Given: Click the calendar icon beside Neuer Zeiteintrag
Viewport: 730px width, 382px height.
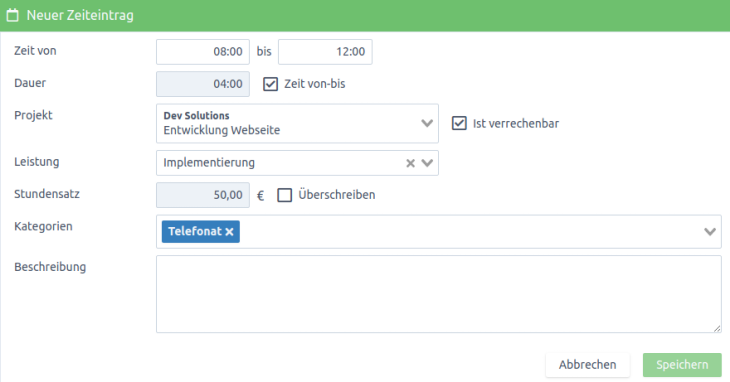Looking at the screenshot, I should 13,15.
